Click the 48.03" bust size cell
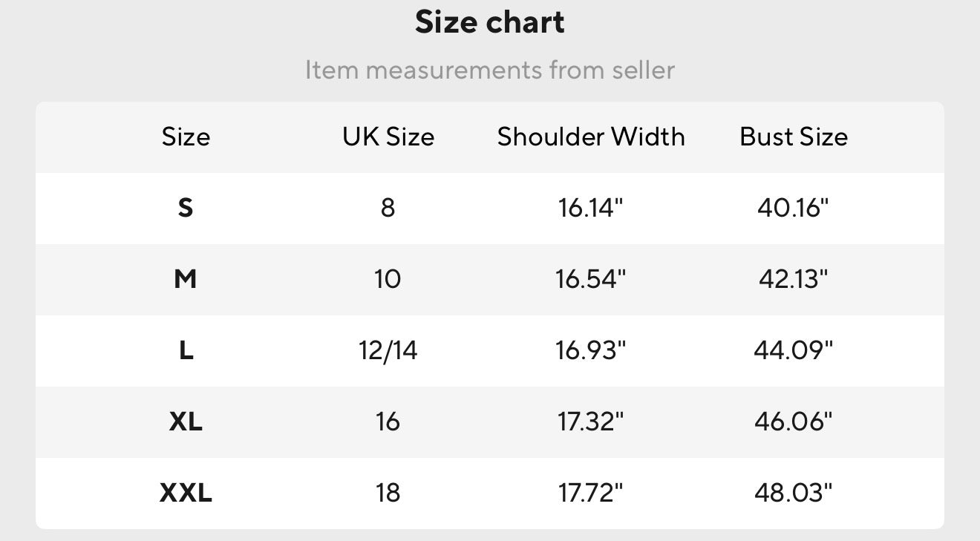Image resolution: width=980 pixels, height=541 pixels. click(x=794, y=493)
